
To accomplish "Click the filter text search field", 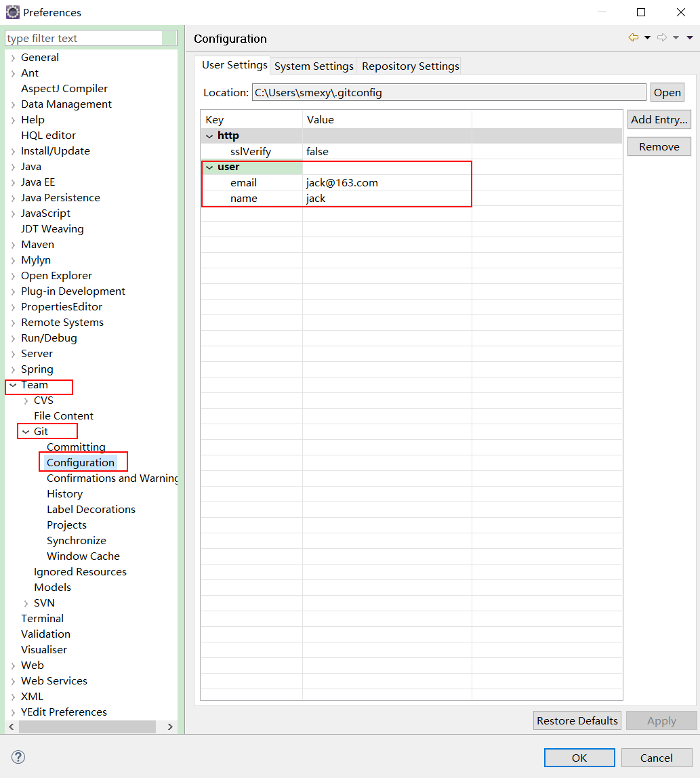I will pos(83,39).
